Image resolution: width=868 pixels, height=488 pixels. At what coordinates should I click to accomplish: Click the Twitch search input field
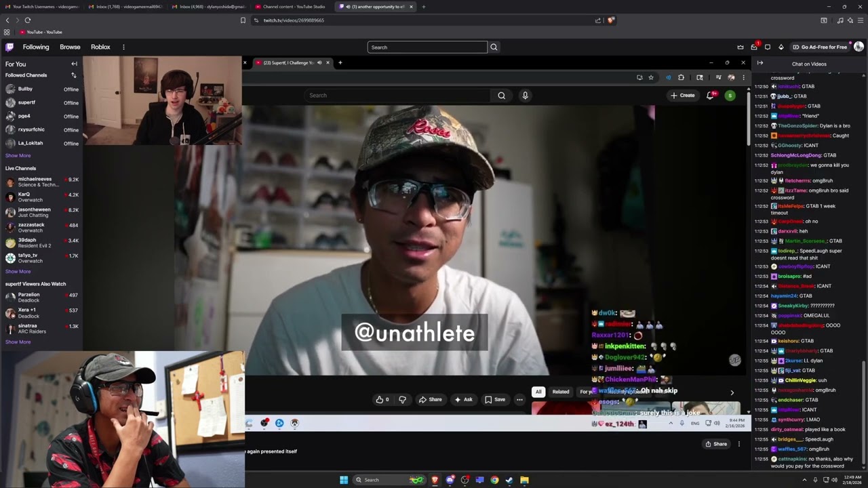[427, 47]
